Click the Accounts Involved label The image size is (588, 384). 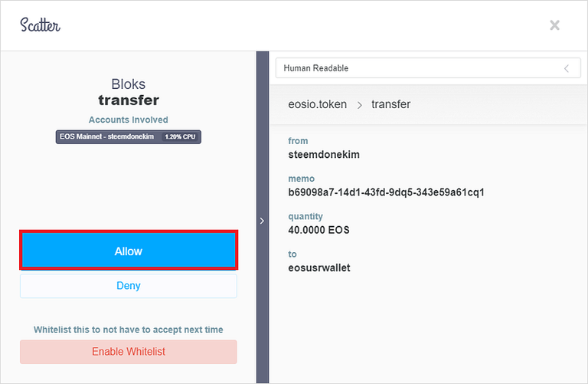click(128, 120)
